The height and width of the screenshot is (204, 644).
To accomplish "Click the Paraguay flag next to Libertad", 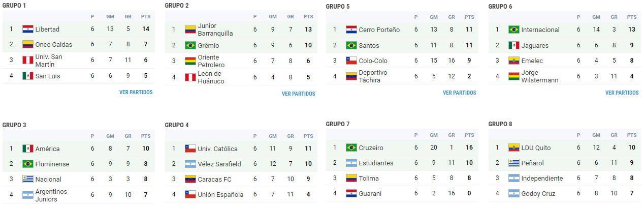I will 27,29.
